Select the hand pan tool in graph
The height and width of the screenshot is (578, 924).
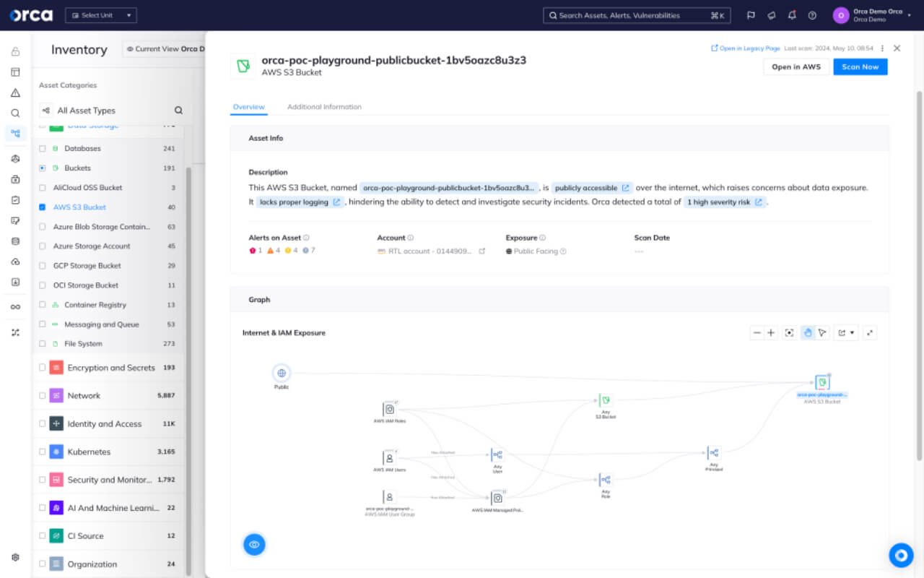click(x=808, y=333)
